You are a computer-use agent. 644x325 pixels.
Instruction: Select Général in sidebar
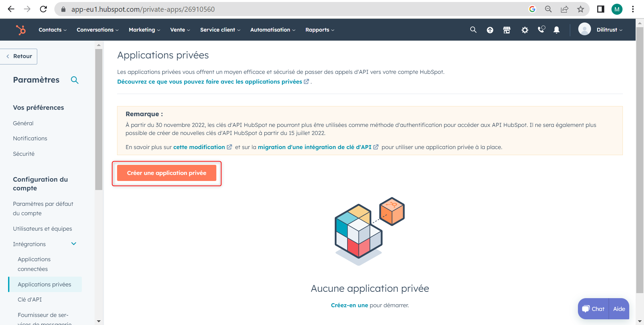point(23,123)
